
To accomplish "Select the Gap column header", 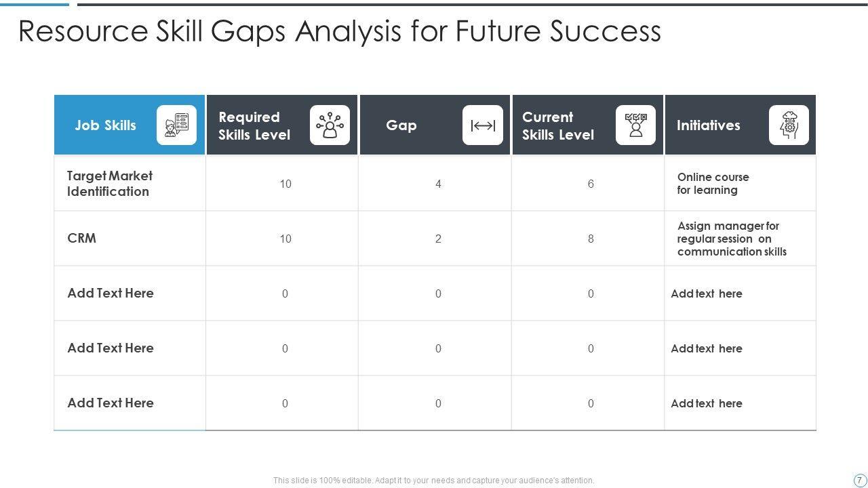I will (x=401, y=125).
